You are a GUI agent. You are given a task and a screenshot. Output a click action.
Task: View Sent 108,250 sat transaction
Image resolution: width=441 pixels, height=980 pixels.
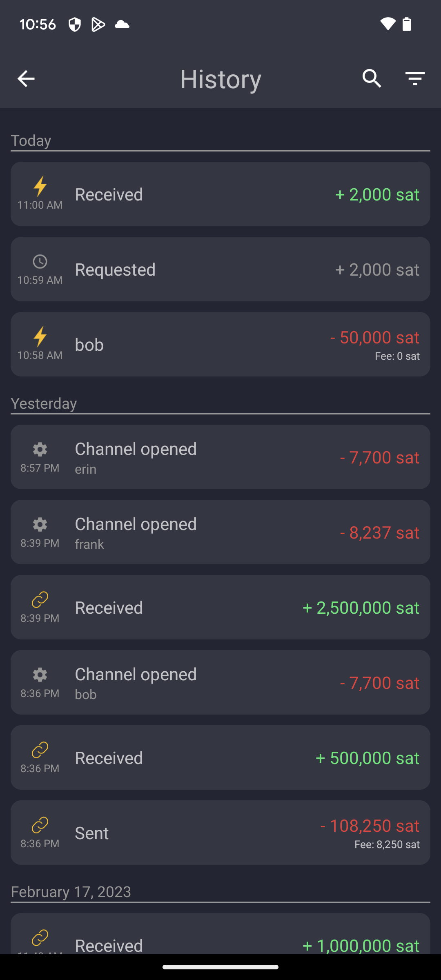pyautogui.click(x=220, y=833)
